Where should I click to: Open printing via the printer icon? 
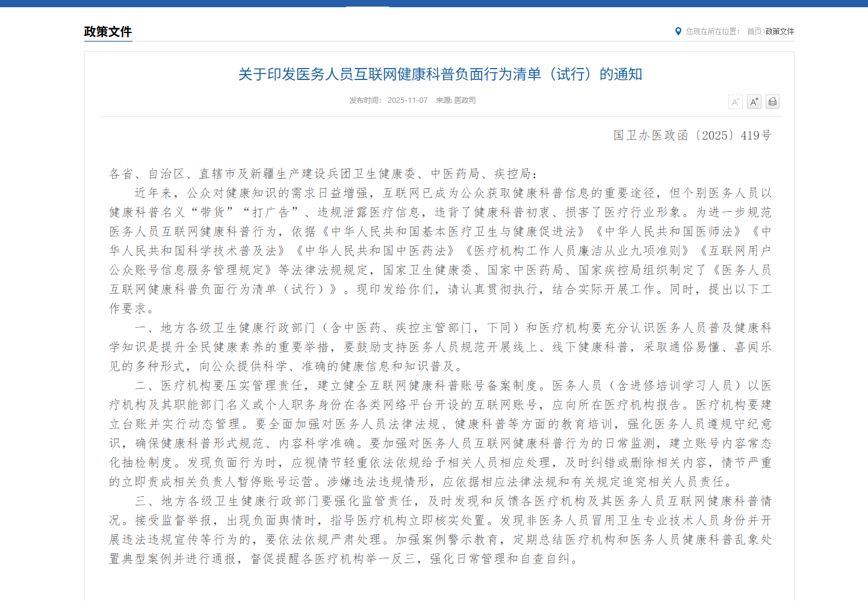point(772,102)
